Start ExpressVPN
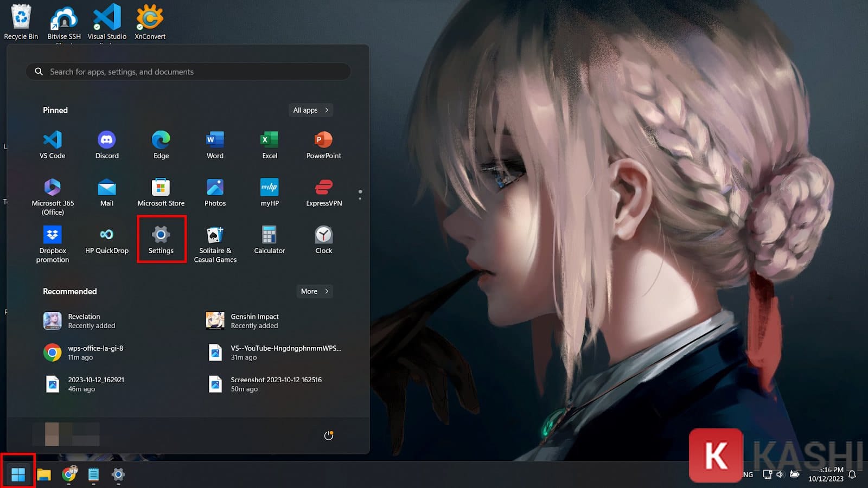This screenshot has width=868, height=488. (323, 191)
